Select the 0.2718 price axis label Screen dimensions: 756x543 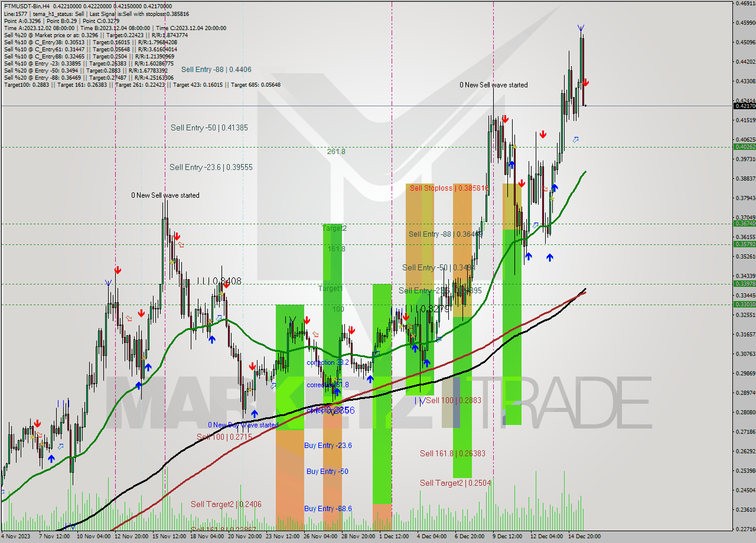[x=745, y=431]
